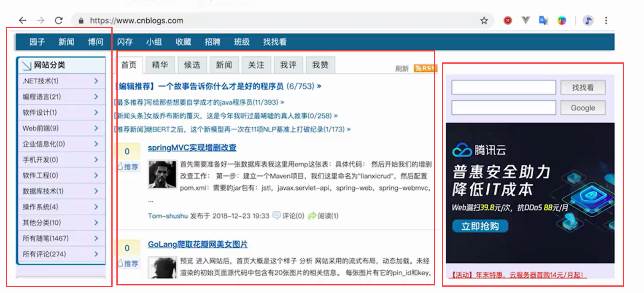The width and height of the screenshot is (644, 293).
Task: Click the arrow icon beside 网站分类
Action: pos(27,65)
